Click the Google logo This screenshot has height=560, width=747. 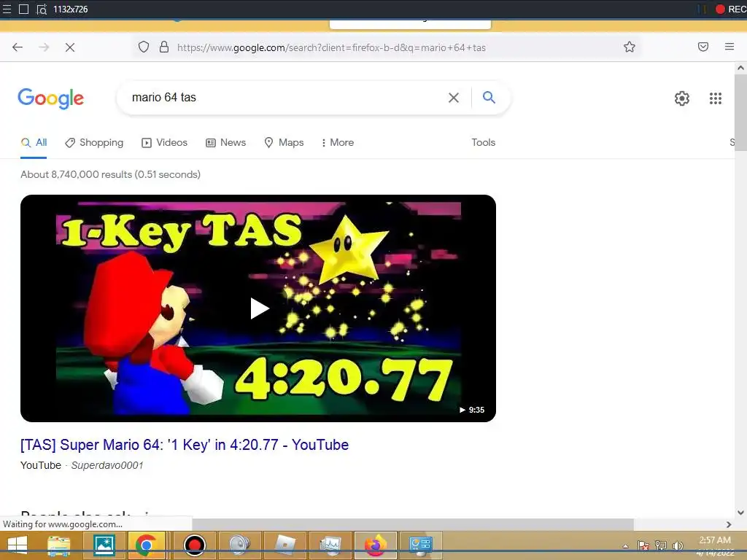click(x=51, y=98)
